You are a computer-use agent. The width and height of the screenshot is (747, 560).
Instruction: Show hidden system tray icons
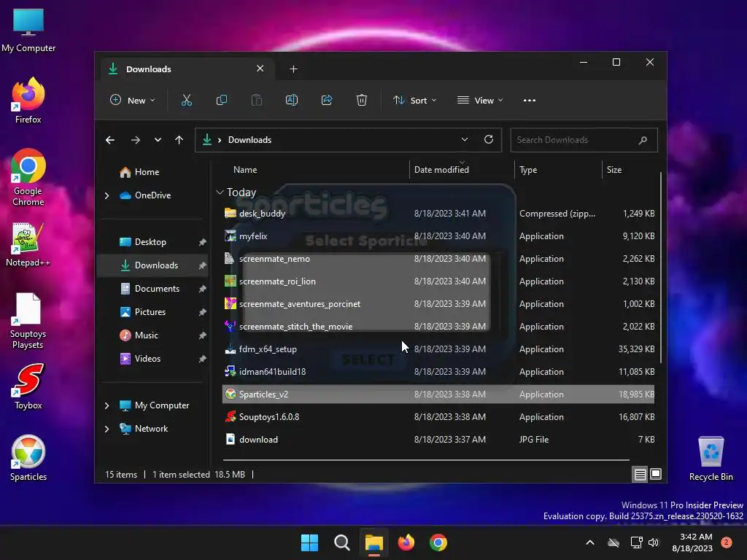(x=589, y=542)
